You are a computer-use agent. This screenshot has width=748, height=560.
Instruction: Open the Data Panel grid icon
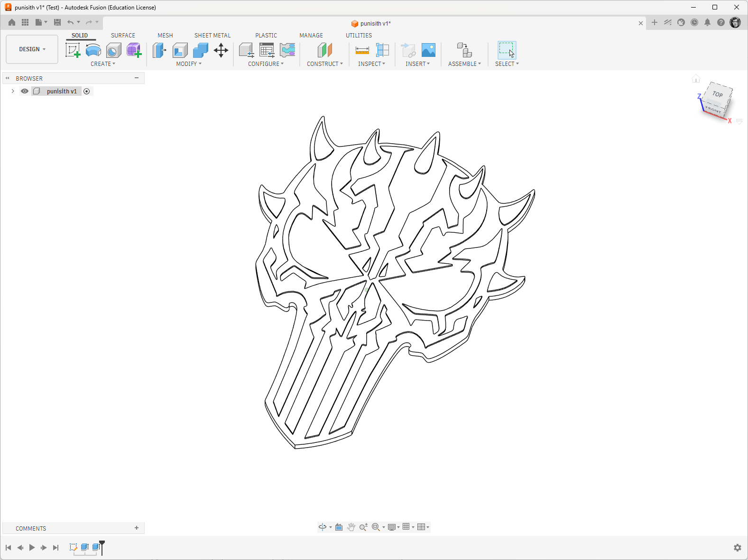25,22
